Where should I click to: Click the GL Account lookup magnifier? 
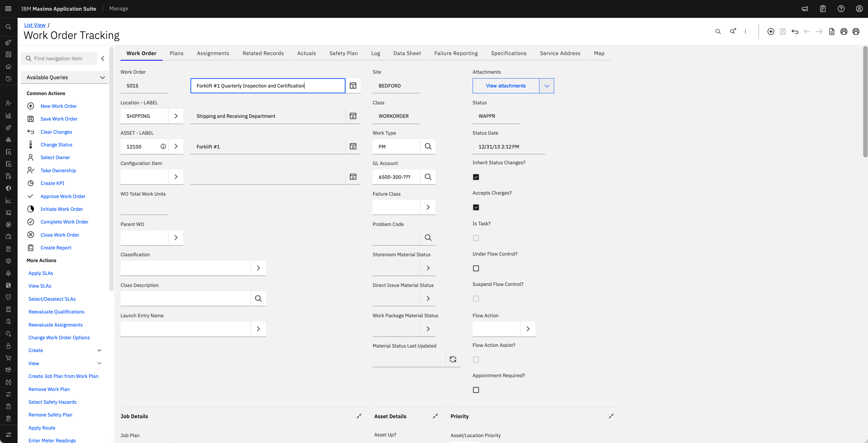428,177
